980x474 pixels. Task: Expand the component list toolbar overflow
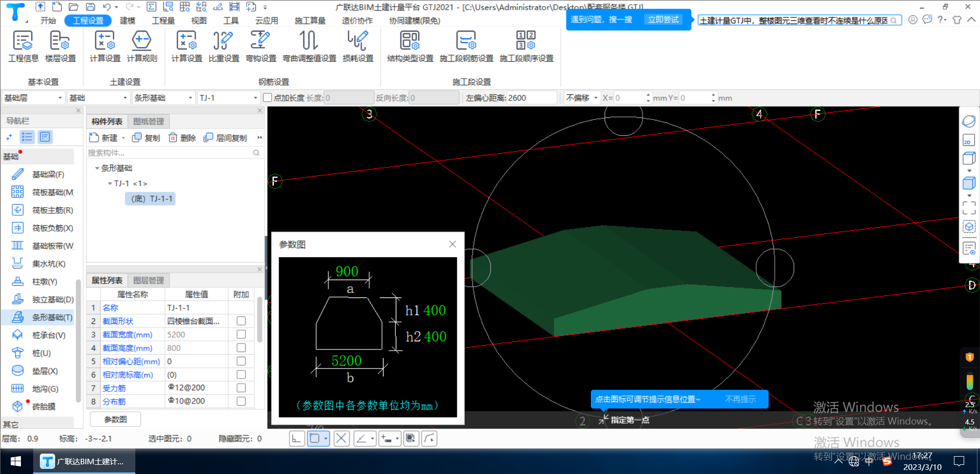click(x=259, y=138)
